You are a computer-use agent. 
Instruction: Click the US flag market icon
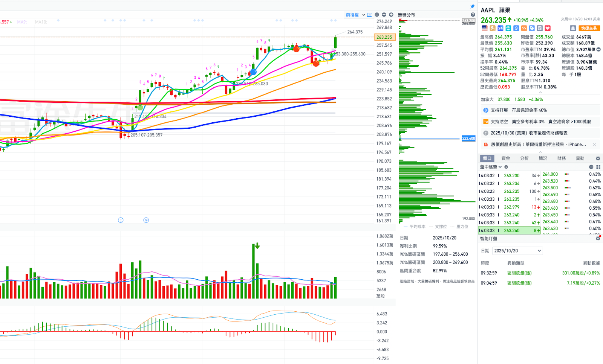485,28
